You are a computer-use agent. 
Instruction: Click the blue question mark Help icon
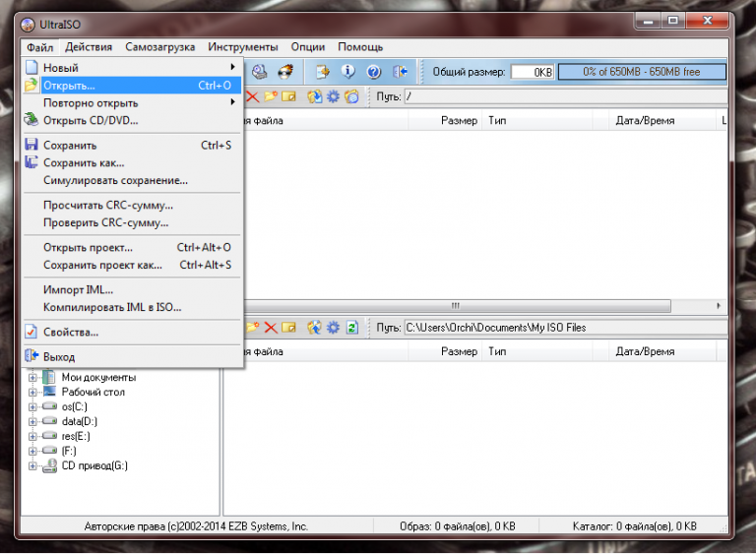[x=374, y=72]
